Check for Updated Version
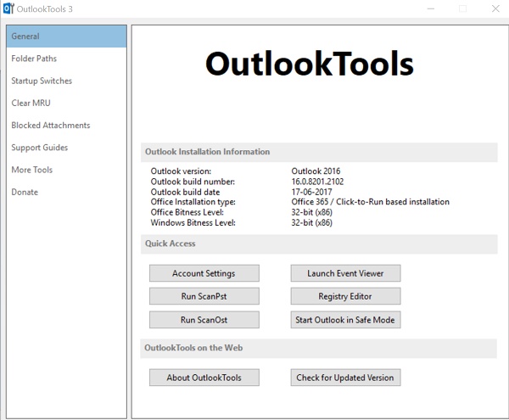509x420 pixels. coord(345,378)
